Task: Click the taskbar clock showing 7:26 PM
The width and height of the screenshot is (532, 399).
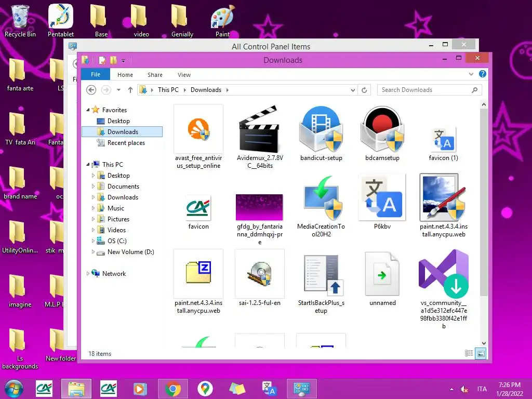Action: click(x=509, y=389)
